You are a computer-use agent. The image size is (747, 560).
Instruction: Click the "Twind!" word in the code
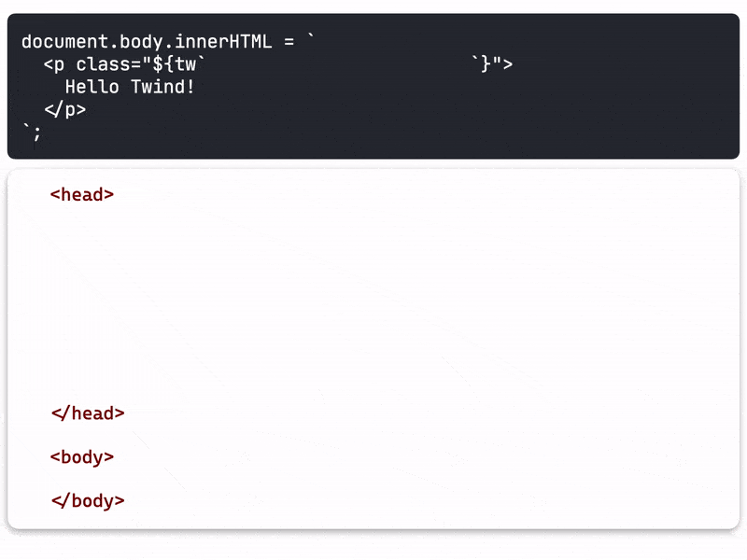tap(162, 87)
